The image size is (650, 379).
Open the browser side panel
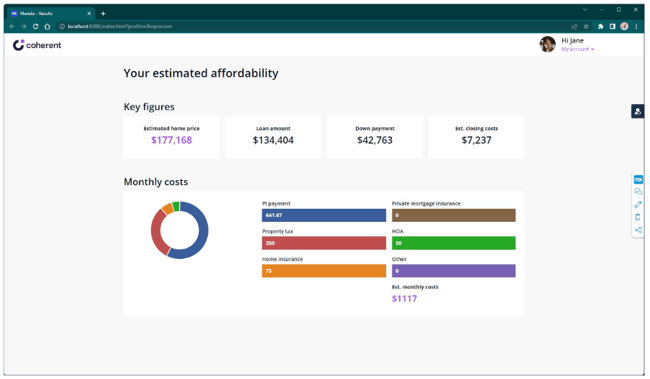(x=612, y=27)
